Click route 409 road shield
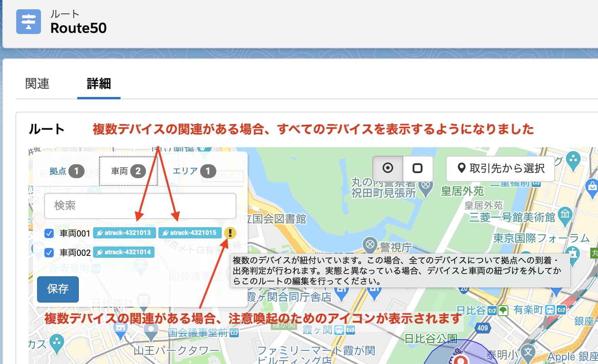The height and width of the screenshot is (364, 598). pyautogui.click(x=482, y=328)
